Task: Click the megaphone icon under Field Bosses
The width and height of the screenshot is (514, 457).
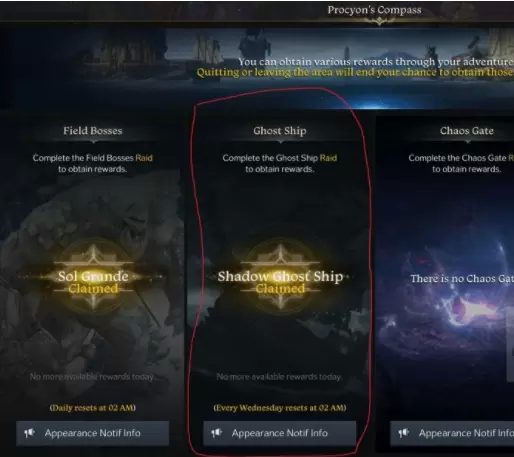Action: 29,433
